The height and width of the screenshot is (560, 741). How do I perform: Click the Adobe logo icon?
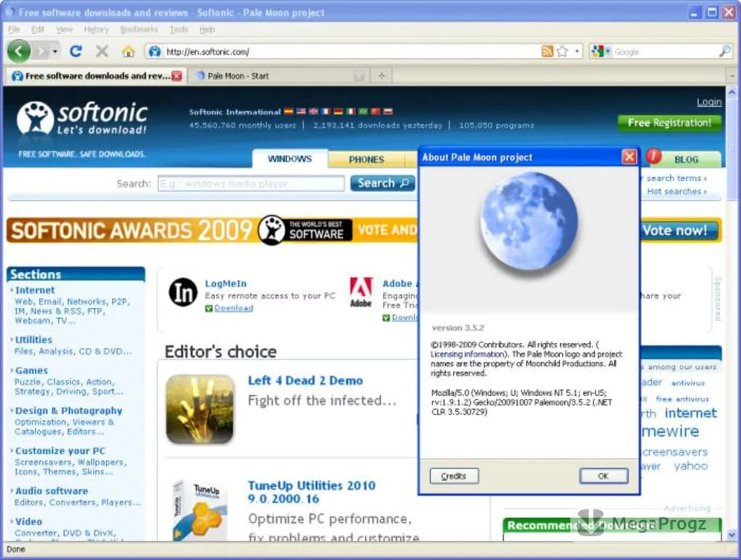(361, 292)
